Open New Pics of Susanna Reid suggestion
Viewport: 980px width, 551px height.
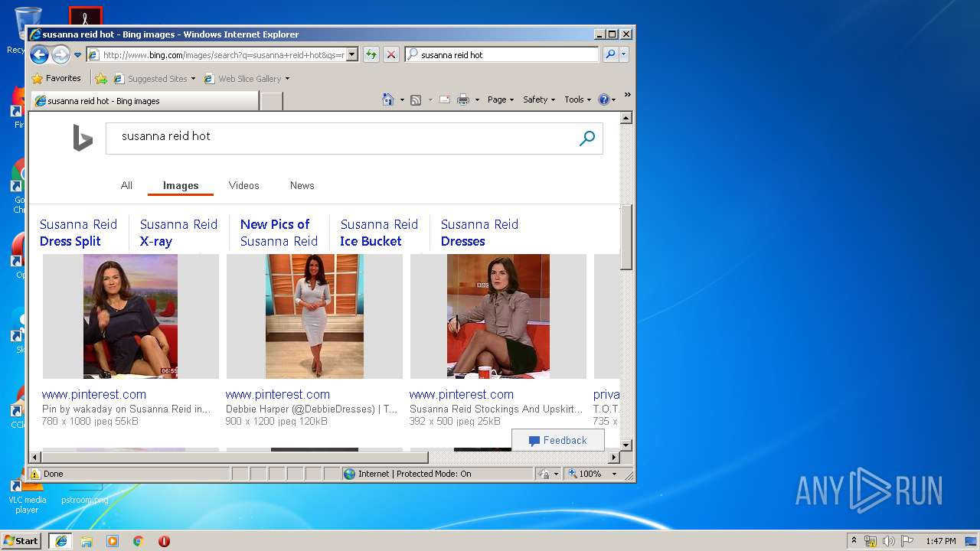pos(279,233)
